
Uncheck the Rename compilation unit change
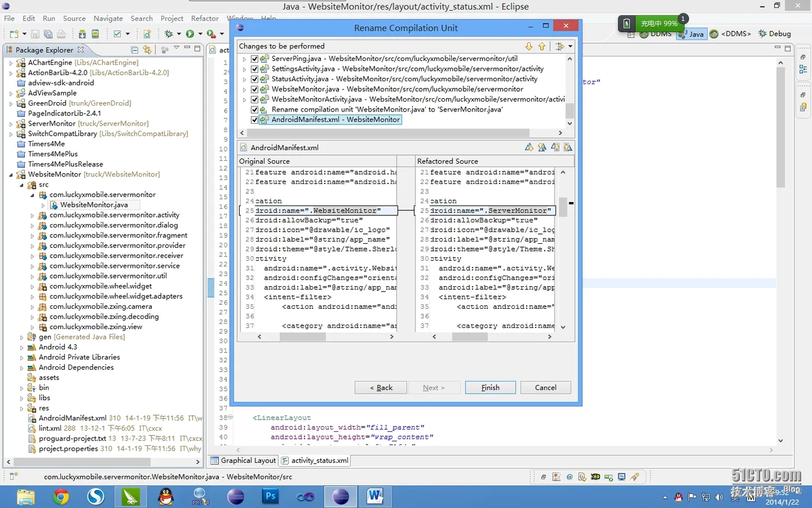[x=254, y=110]
